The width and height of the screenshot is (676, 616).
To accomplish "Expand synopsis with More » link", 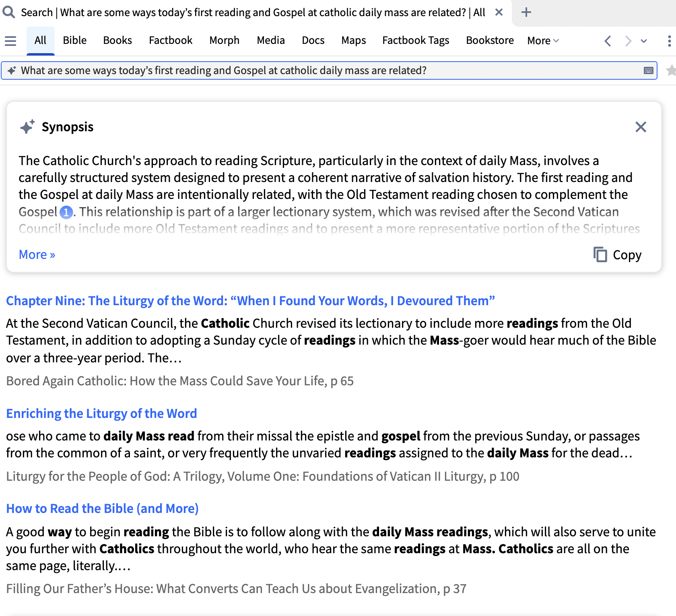I will tap(37, 254).
